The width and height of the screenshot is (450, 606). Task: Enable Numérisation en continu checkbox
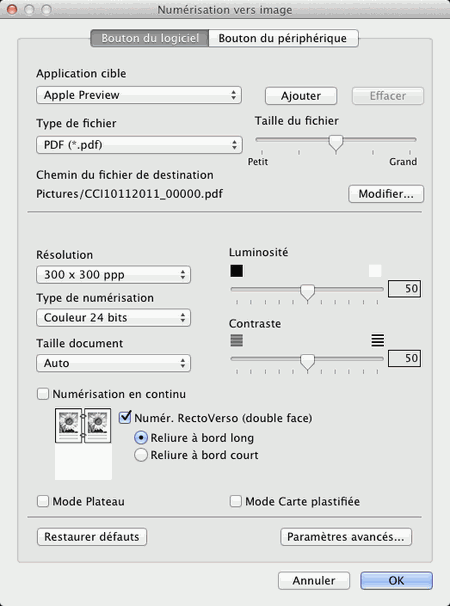43,394
